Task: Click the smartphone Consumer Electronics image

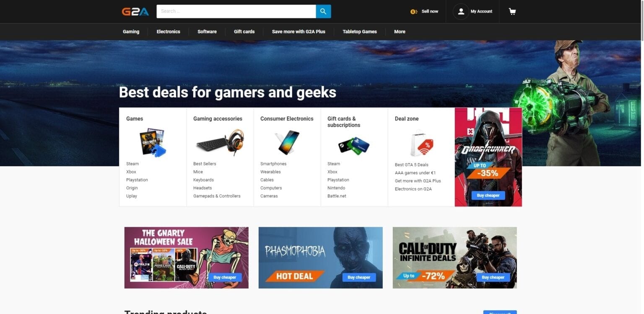Action: 287,143
